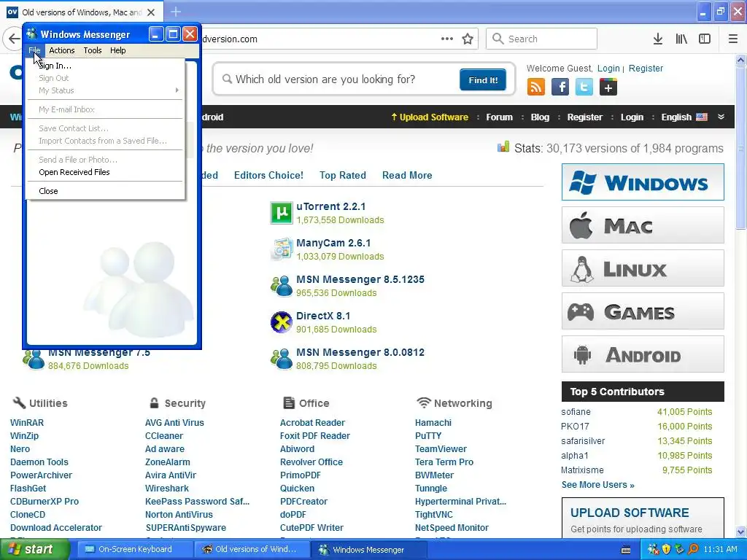Click the DirectX 8.1 icon
The height and width of the screenshot is (560, 747).
point(281,322)
